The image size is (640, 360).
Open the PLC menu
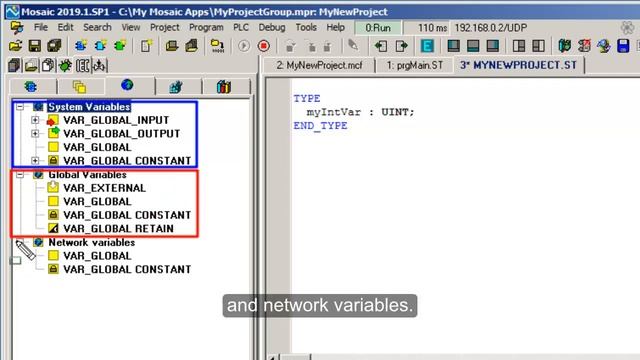pyautogui.click(x=241, y=27)
